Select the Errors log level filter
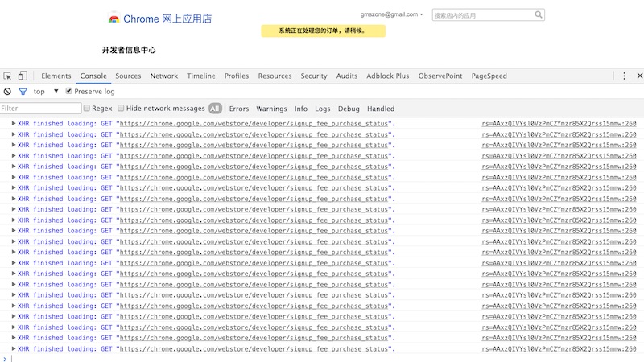 239,109
